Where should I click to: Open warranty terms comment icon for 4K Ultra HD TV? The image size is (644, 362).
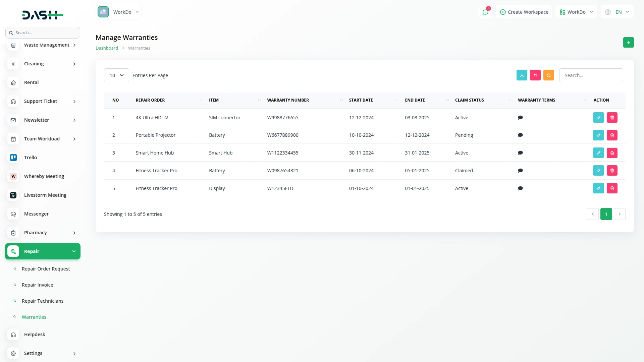click(x=520, y=117)
